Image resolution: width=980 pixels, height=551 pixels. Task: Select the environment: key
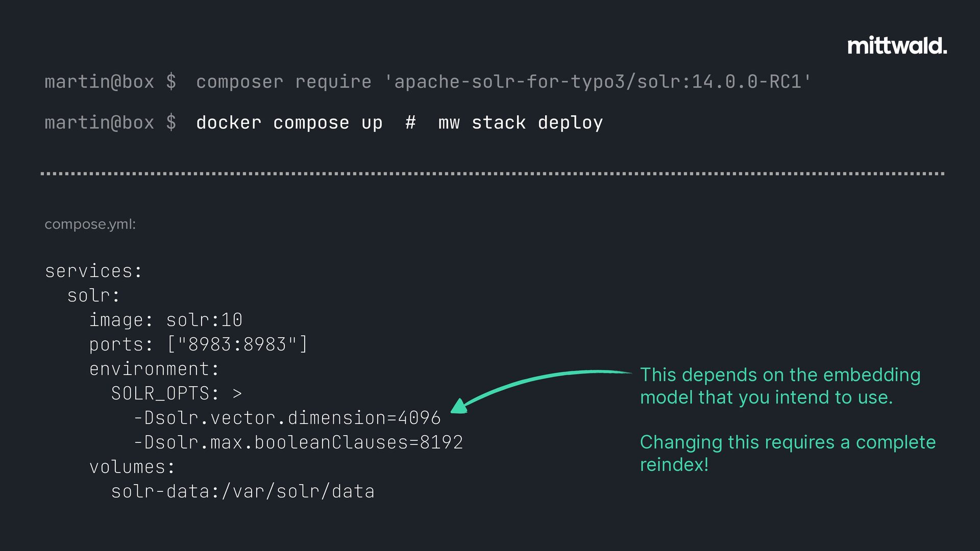154,369
